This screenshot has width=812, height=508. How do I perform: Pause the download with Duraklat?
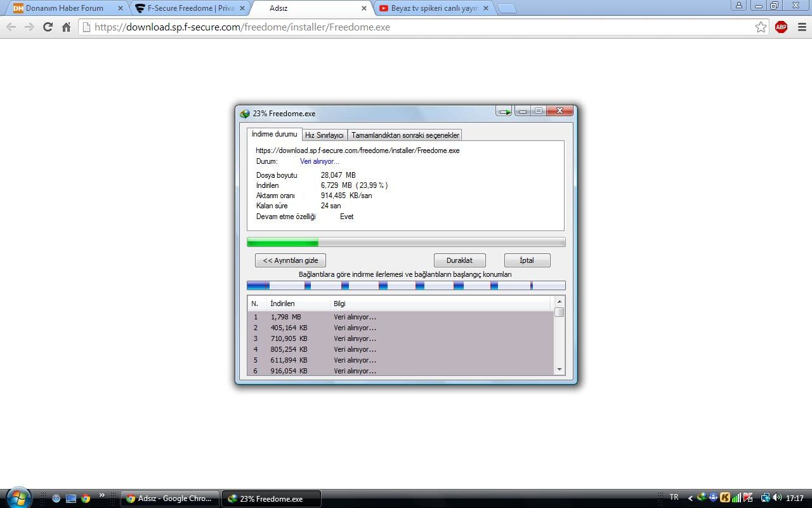coord(459,260)
